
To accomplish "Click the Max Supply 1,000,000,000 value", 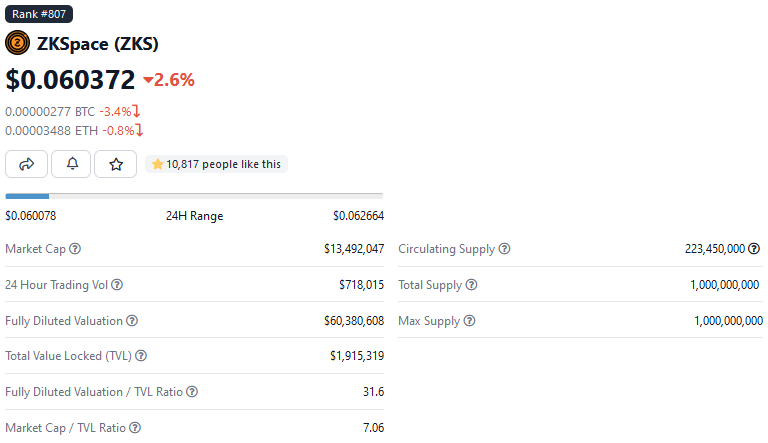I will tap(729, 321).
